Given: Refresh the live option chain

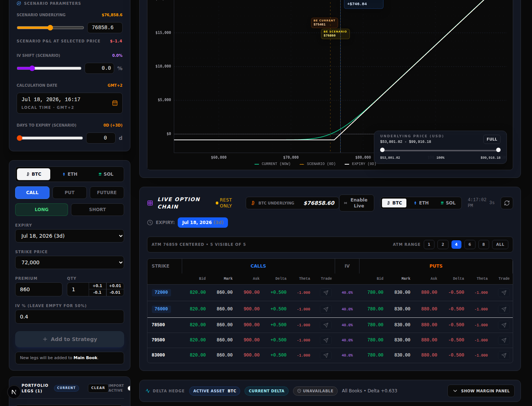Looking at the screenshot, I should [507, 203].
